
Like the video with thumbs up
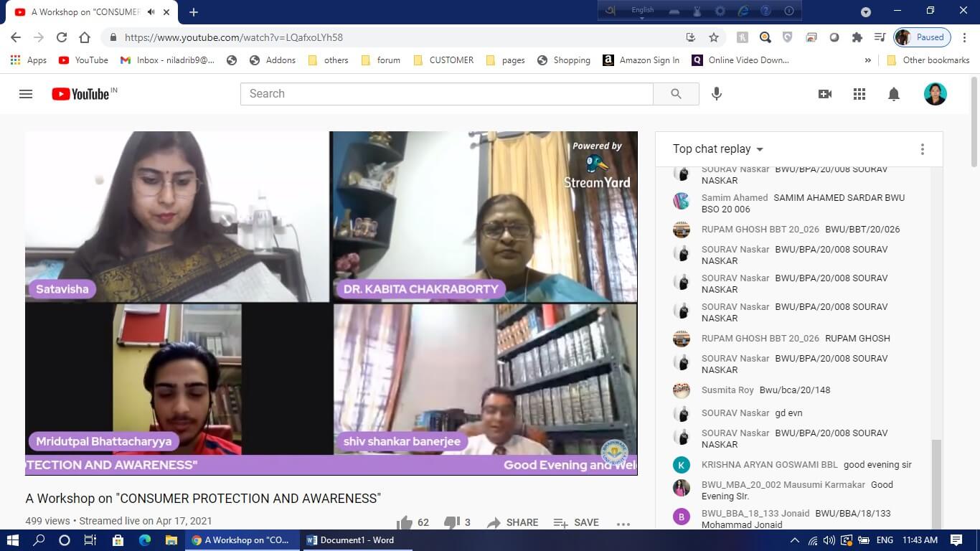[405, 522]
